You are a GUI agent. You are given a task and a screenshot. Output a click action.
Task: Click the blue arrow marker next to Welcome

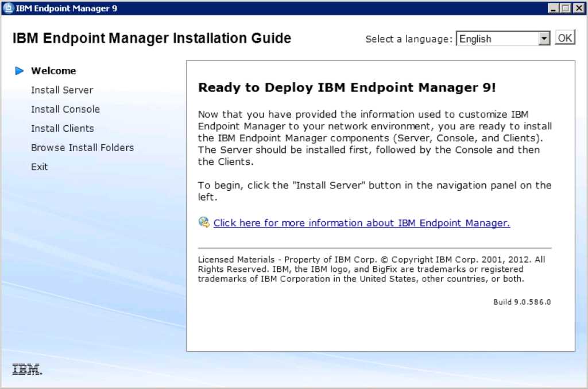19,70
